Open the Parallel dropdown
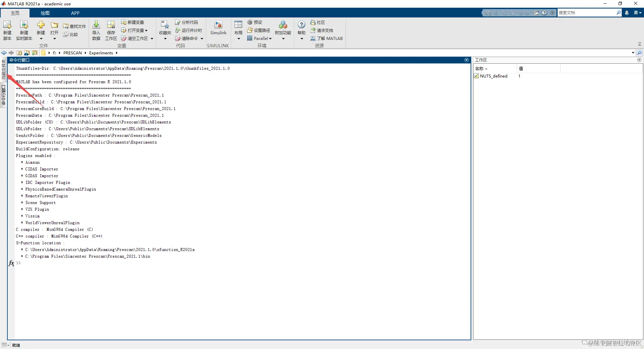Screen dimensions: 644x349 (x=259, y=38)
